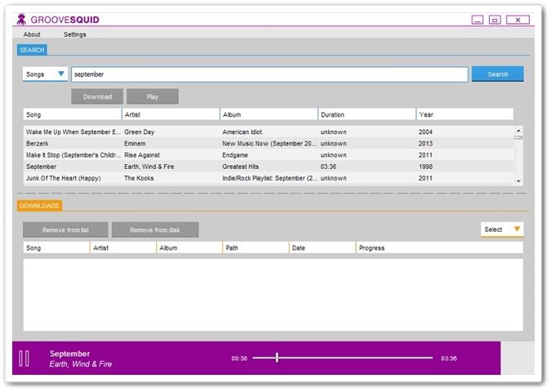Select the Wake Me Up When September song row
Image resolution: width=552 pixels, height=392 pixels.
[x=269, y=131]
